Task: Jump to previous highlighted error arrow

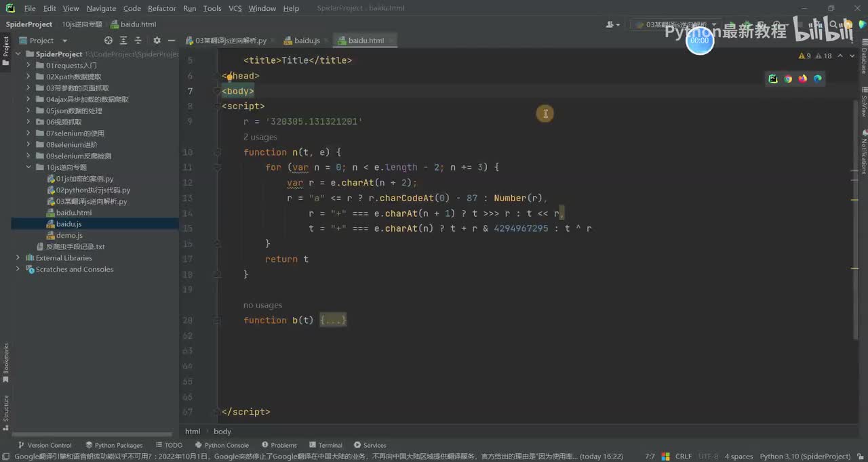Action: point(841,56)
